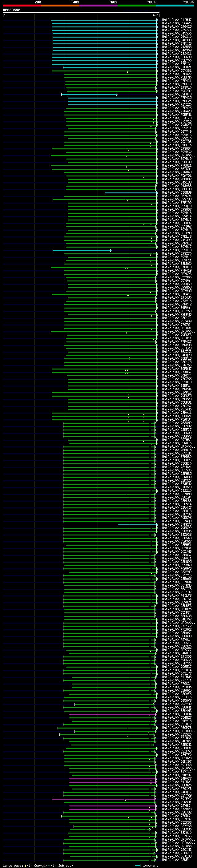Select hit label UniRef100_B3Z4Q9
The image size is (197, 868).
(176, 521)
